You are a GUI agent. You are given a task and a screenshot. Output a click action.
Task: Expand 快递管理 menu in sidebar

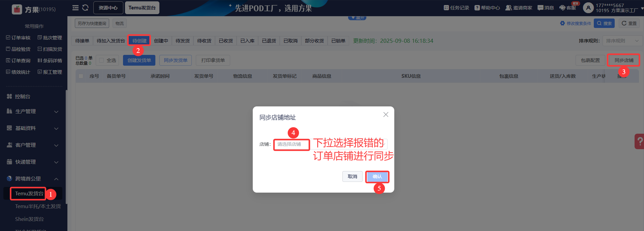[33, 162]
